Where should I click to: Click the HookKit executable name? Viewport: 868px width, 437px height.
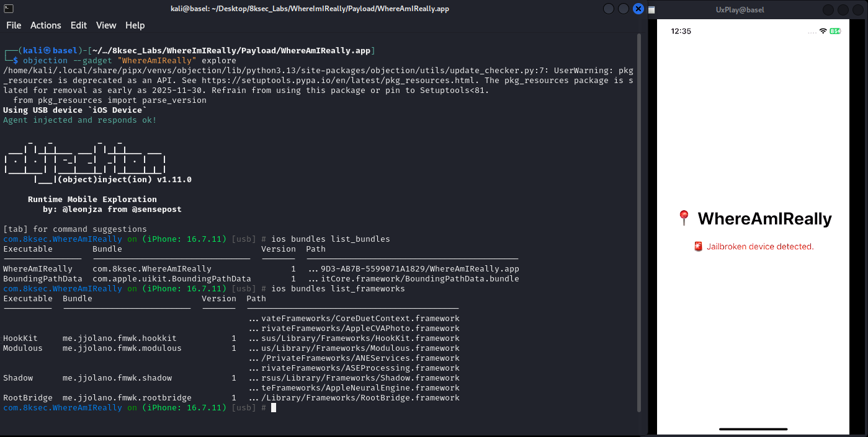[20, 338]
